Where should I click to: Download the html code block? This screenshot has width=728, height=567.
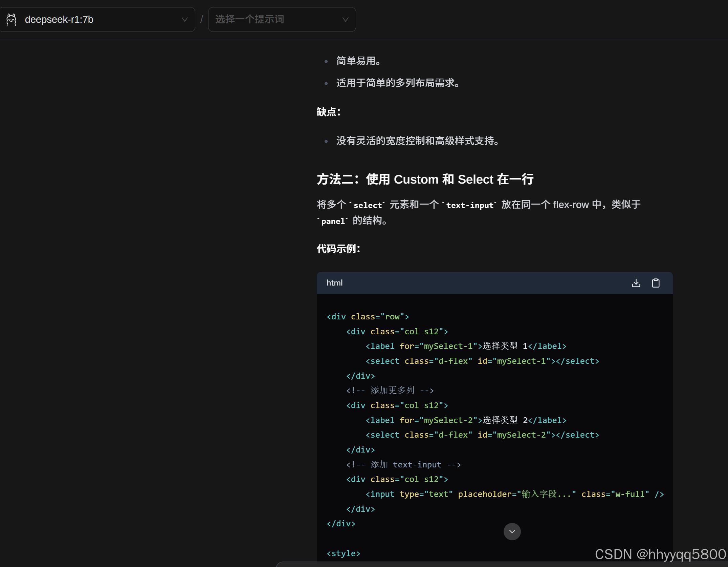[x=636, y=283]
